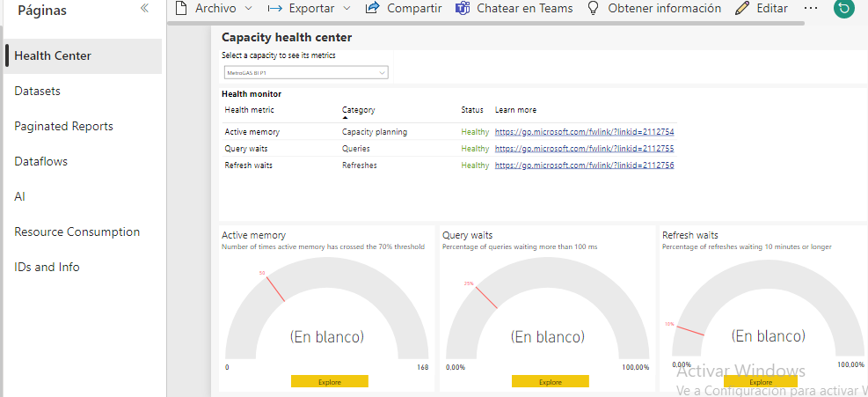Select the Refresh waits row cell
The height and width of the screenshot is (397, 868).
tap(249, 165)
